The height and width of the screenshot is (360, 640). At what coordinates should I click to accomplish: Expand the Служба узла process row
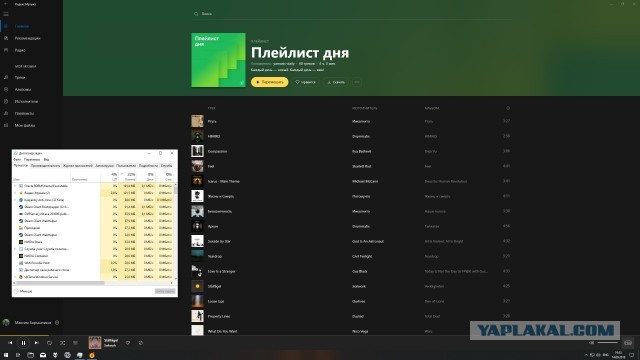pos(16,249)
